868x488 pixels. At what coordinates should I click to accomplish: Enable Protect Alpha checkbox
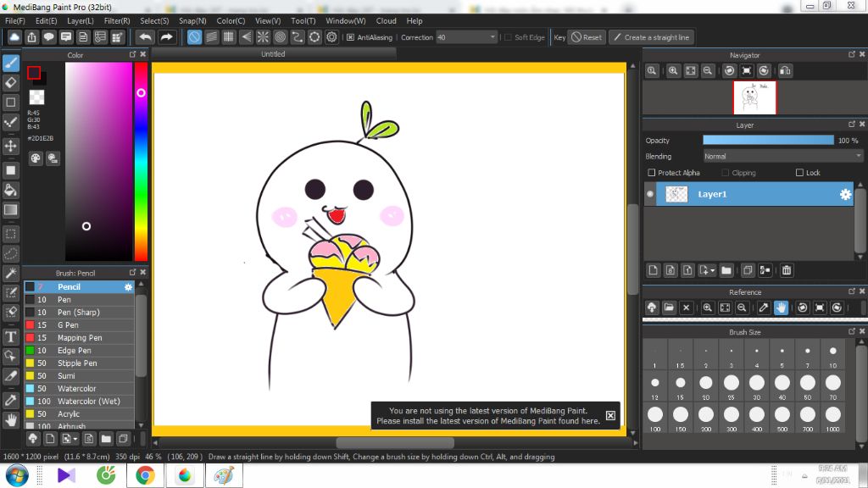(652, 173)
